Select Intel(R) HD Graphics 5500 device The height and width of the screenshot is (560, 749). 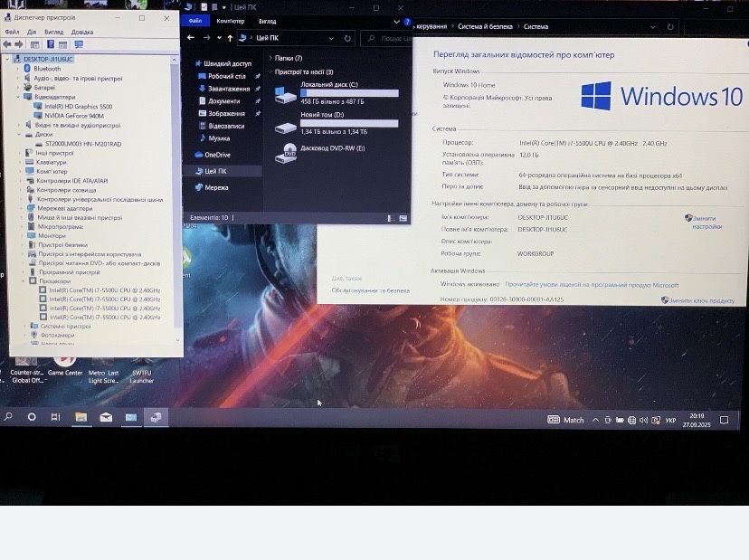79,107
